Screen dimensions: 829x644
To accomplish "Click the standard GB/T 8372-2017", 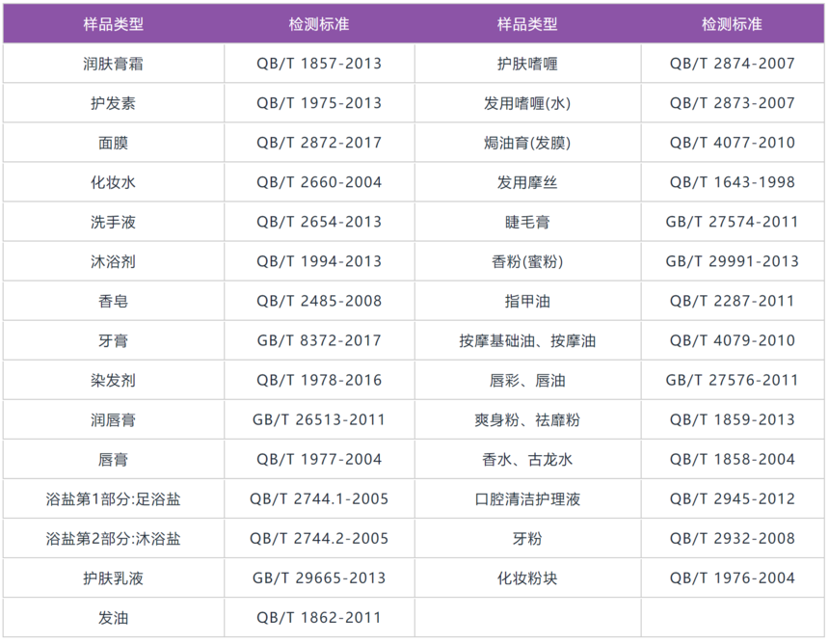I will (x=319, y=340).
